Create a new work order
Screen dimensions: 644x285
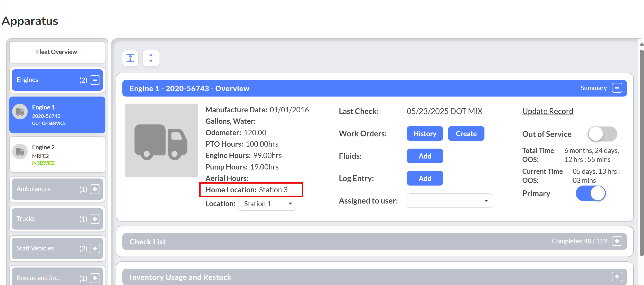(x=466, y=134)
